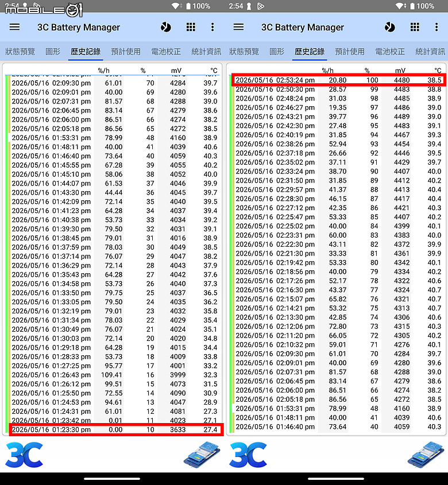Select the 01:26:43 pm record with 109.41
The height and width of the screenshot is (485, 448).
pyautogui.click(x=114, y=375)
